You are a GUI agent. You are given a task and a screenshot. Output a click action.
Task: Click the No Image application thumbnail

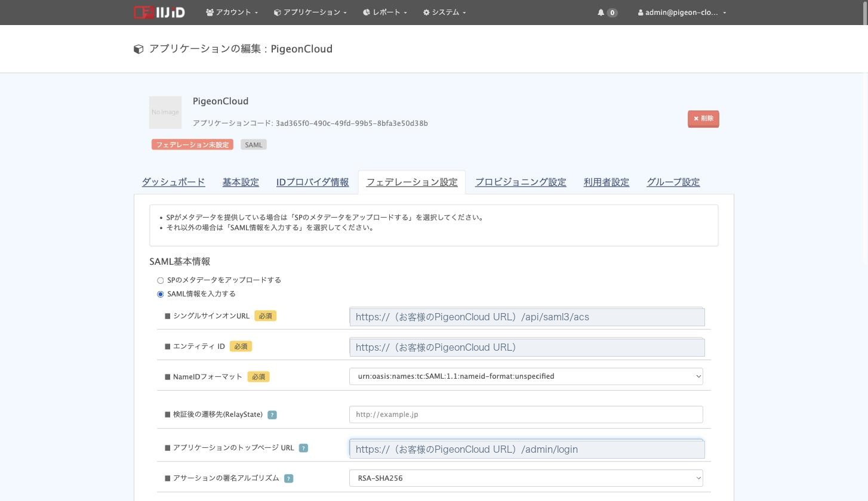tap(165, 112)
